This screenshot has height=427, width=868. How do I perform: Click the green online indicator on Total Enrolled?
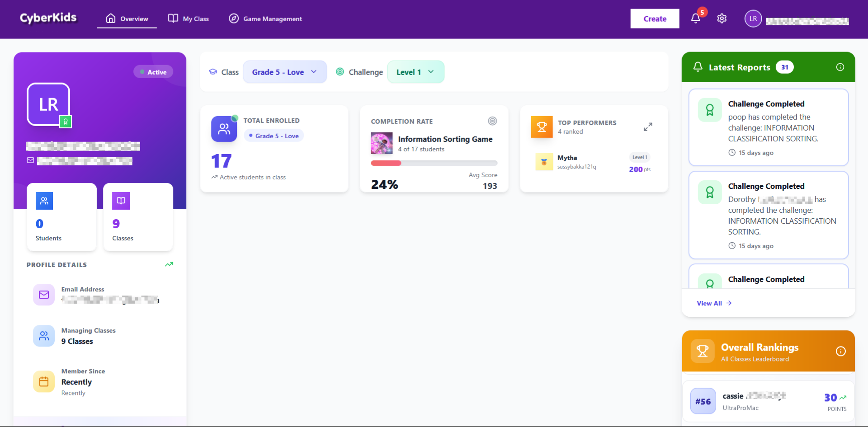click(x=235, y=118)
